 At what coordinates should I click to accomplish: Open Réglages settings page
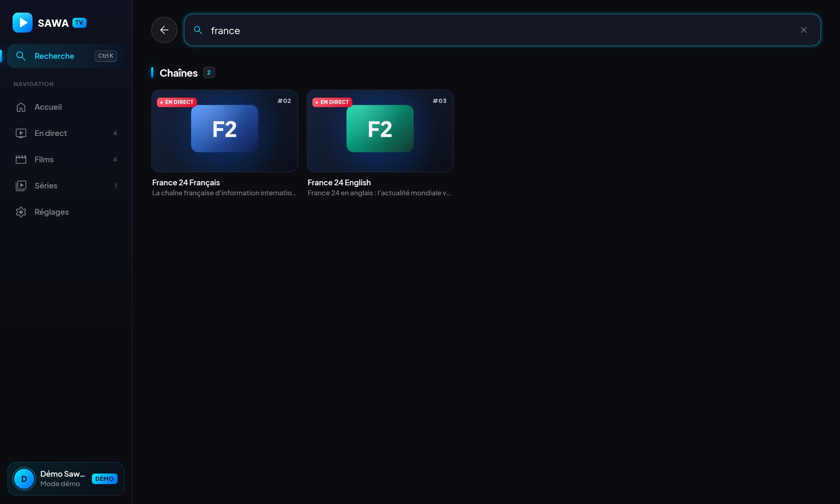(x=66, y=212)
